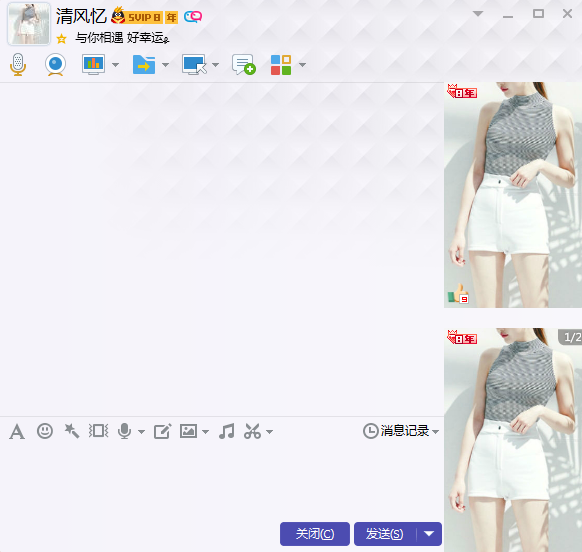
Task: Open the presentation demo screen icon
Action: [93, 64]
